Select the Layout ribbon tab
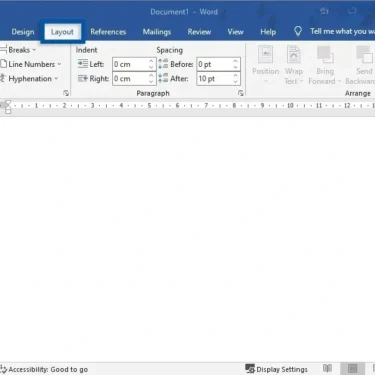This screenshot has height=375, width=375. [x=62, y=32]
